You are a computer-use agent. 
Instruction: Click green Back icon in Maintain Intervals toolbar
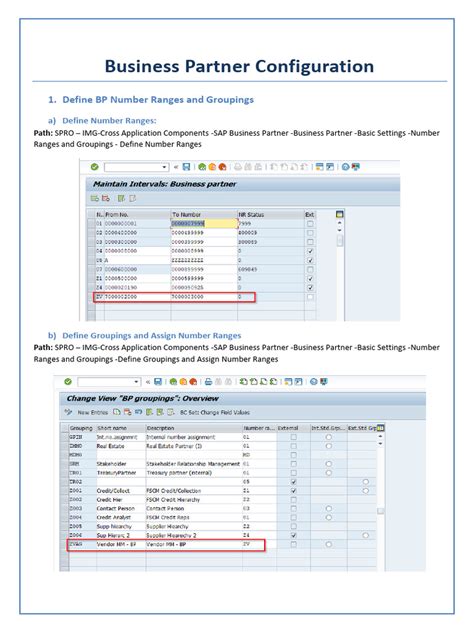pos(202,167)
